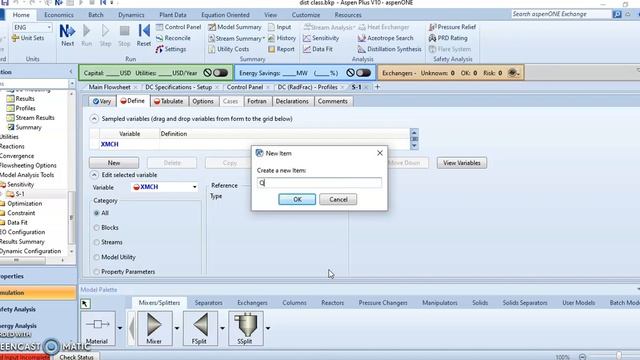Screen dimensions: 640x360
Task: Reset the simulation with Reset icon
Action: click(144, 35)
